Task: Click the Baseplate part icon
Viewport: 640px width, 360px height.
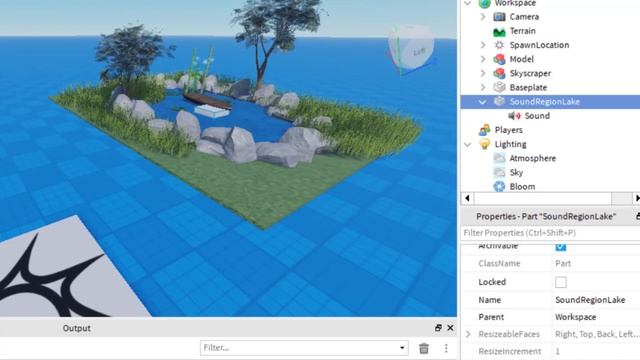Action: pyautogui.click(x=499, y=87)
